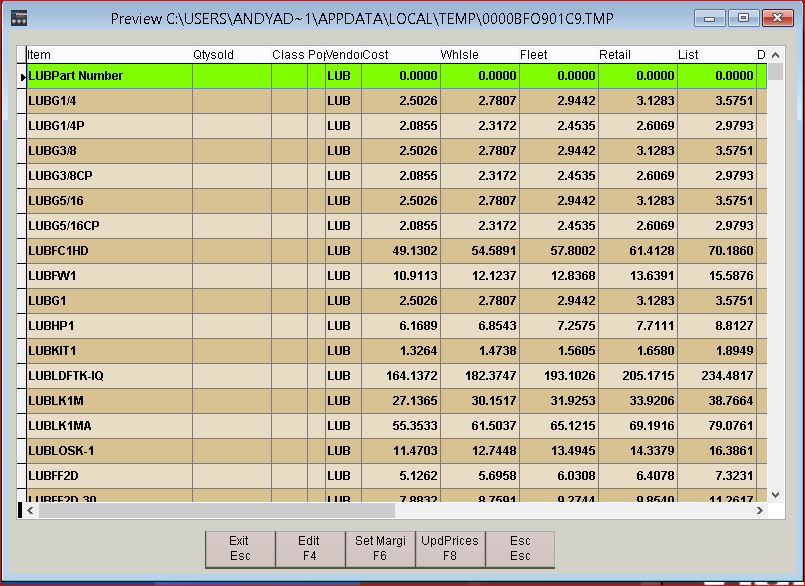Select item LUBLOSK-1
This screenshot has width=805, height=586.
[109, 451]
